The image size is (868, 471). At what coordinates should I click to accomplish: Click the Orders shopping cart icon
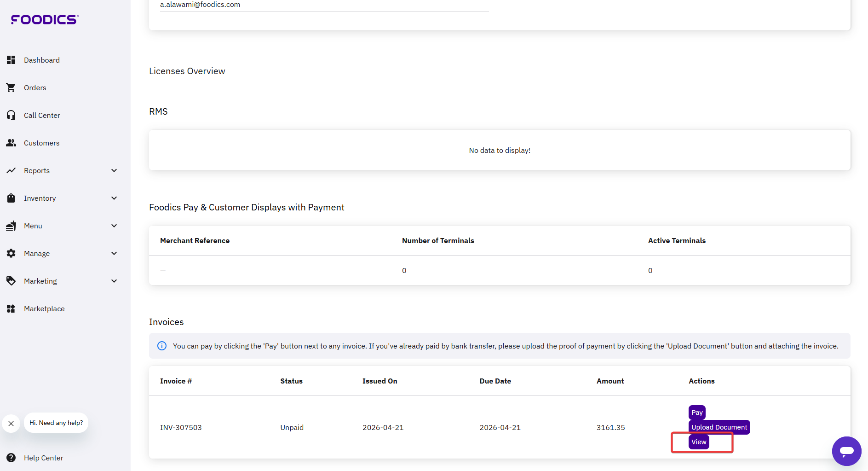pyautogui.click(x=11, y=87)
